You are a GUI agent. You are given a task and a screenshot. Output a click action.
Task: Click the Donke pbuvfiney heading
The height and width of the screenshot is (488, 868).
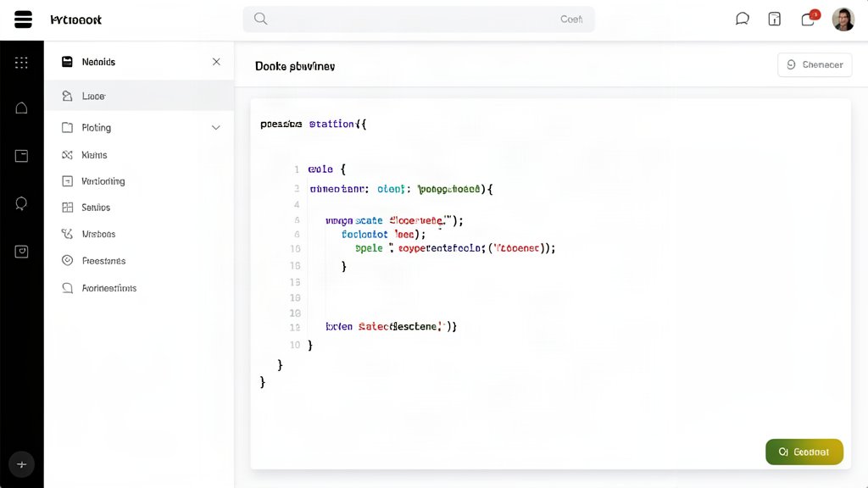point(295,66)
